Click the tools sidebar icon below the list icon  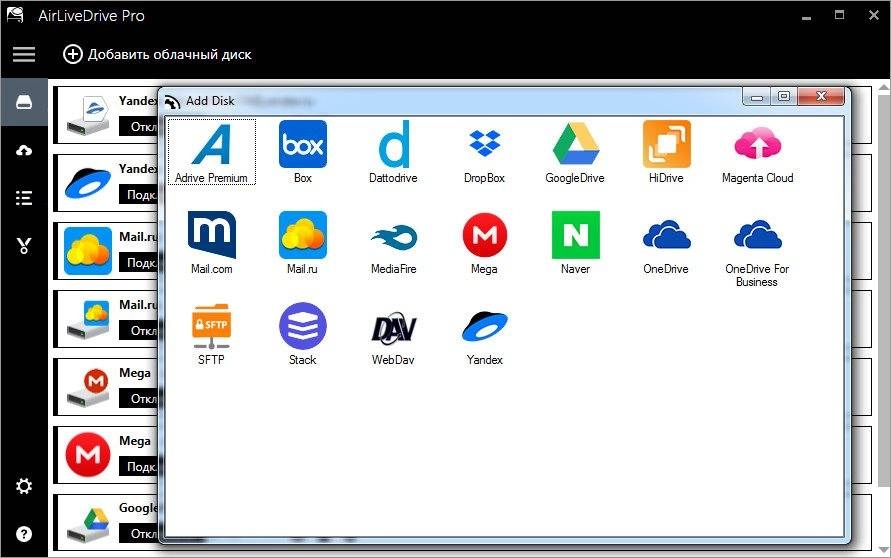[24, 245]
